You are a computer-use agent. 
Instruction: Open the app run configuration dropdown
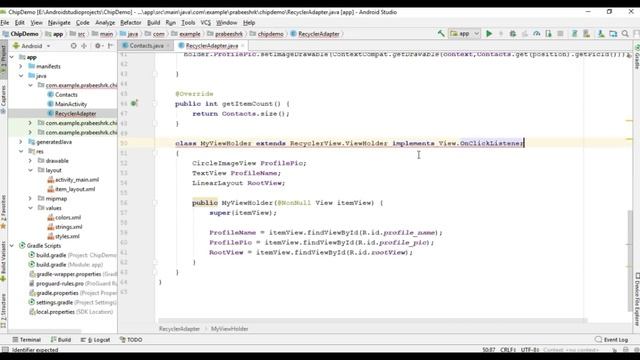464,34
